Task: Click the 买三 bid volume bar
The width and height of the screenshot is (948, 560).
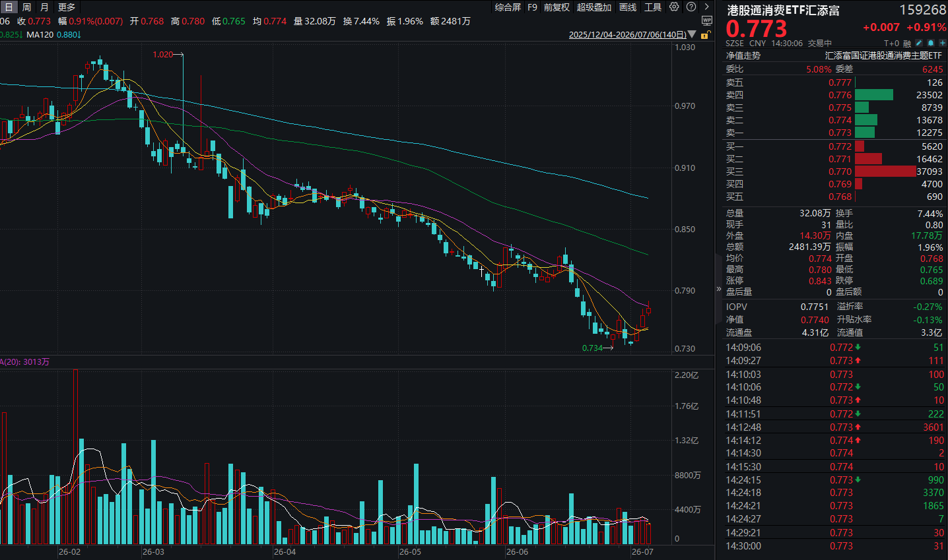Action: point(885,171)
